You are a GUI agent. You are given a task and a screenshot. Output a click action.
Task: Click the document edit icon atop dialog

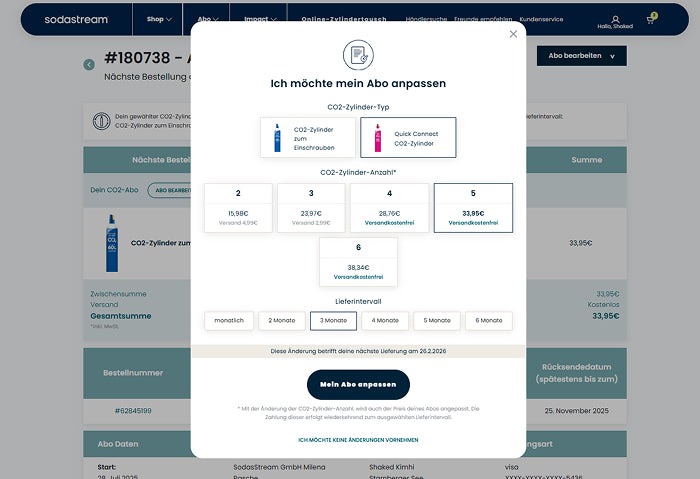pyautogui.click(x=358, y=55)
